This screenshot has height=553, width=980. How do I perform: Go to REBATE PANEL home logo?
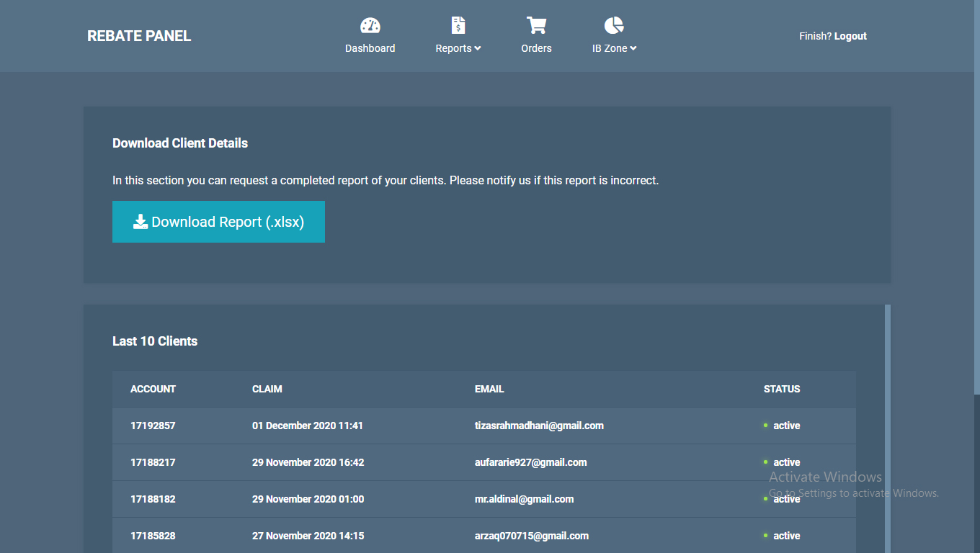point(139,36)
